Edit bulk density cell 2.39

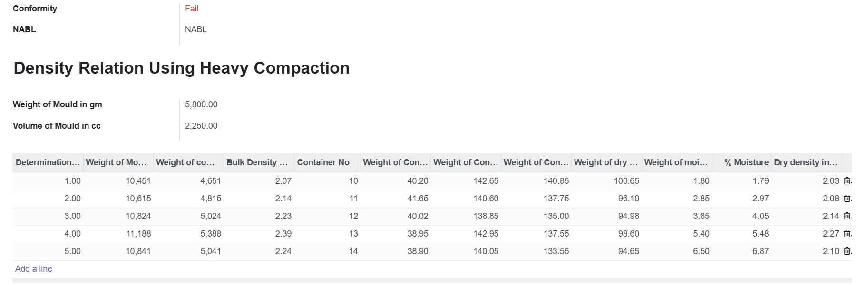pyautogui.click(x=259, y=234)
